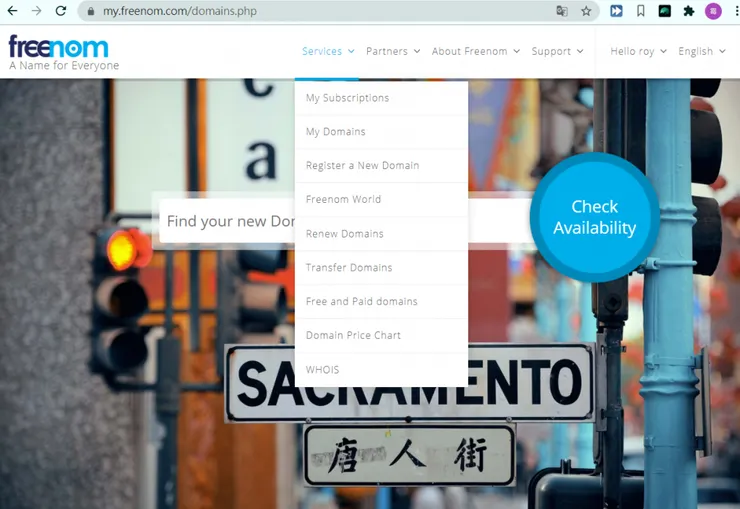Open the puzzle-piece extensions menu
This screenshot has height=509, width=740.
(x=689, y=10)
